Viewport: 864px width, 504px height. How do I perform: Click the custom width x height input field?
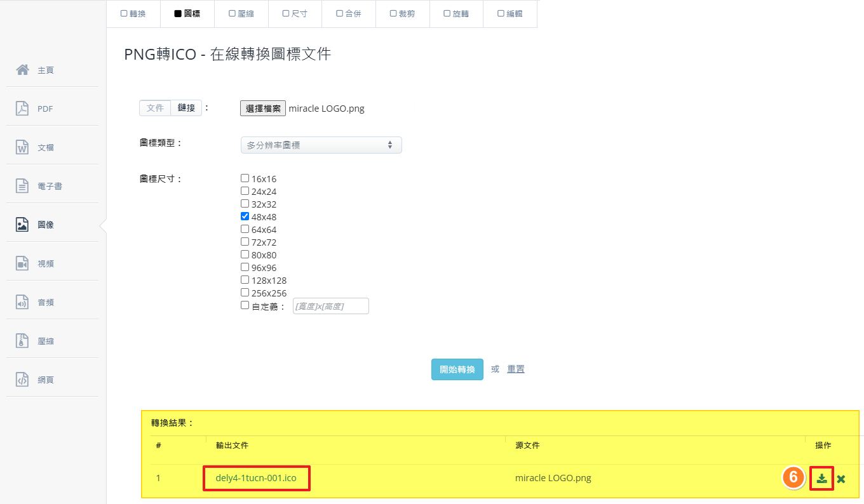pos(330,306)
